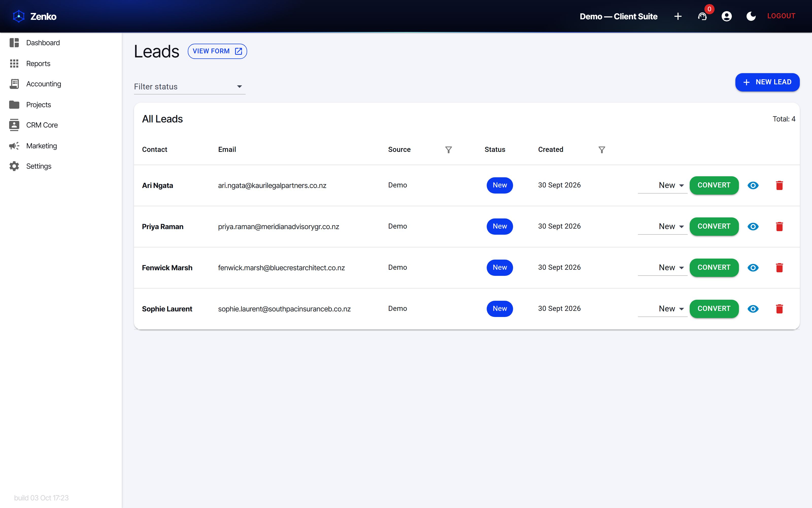
Task: Open status dropdown for Fenwick Marsh
Action: pyautogui.click(x=662, y=268)
